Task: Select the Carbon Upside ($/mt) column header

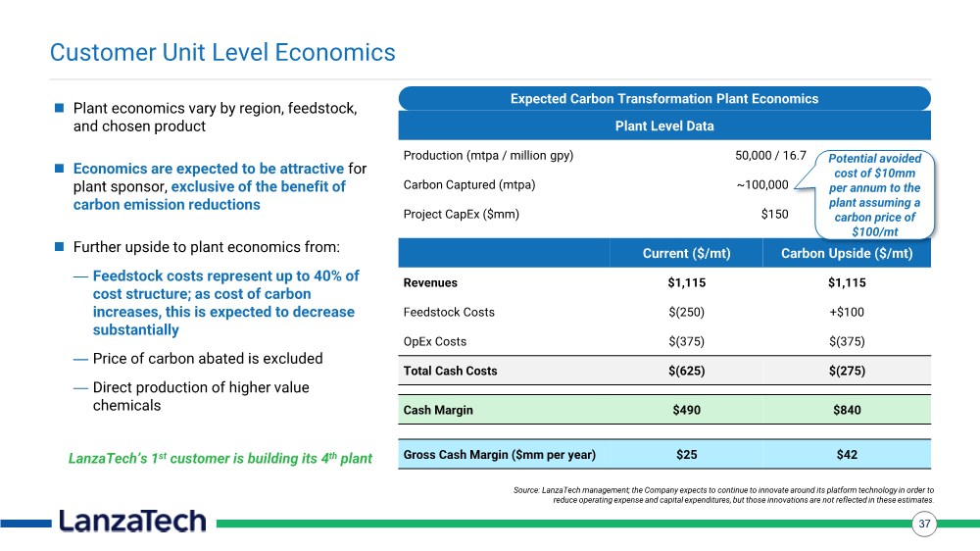Action: [847, 253]
